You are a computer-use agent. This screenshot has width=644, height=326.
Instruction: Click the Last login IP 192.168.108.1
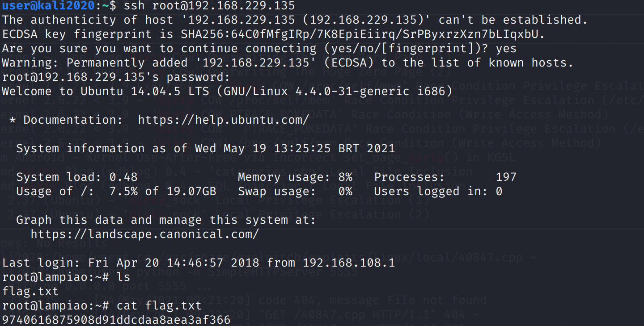pos(348,263)
